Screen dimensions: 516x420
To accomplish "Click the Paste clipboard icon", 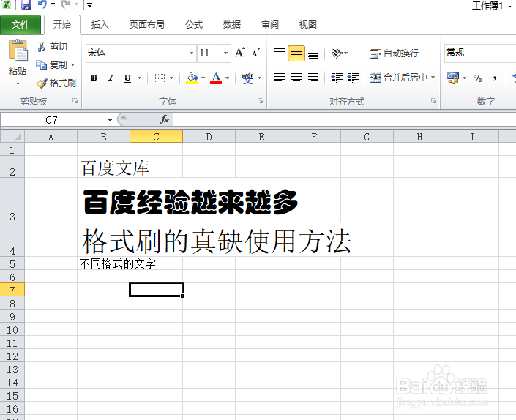I will tap(18, 50).
